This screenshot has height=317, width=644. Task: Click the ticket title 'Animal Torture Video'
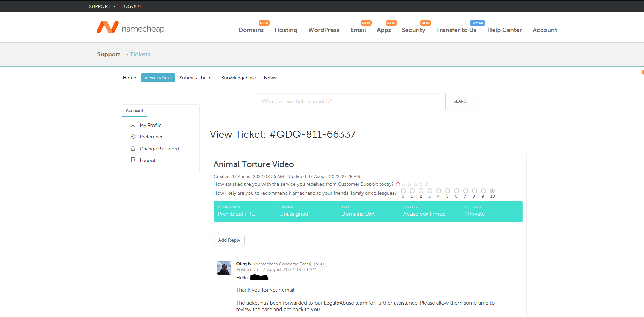[x=254, y=164]
